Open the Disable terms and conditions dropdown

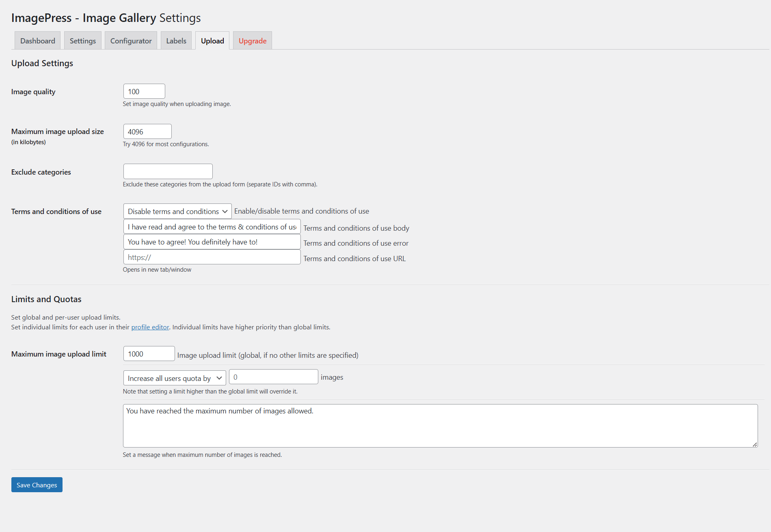(177, 211)
